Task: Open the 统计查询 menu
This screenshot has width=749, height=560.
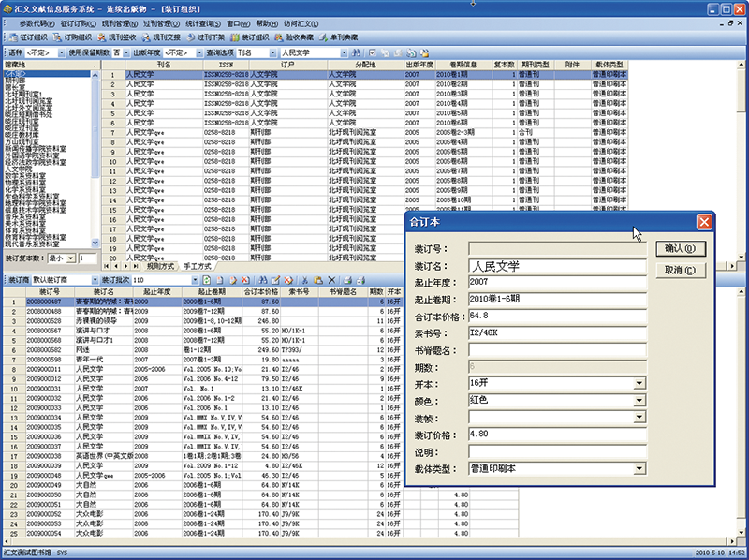Action: 203,23
